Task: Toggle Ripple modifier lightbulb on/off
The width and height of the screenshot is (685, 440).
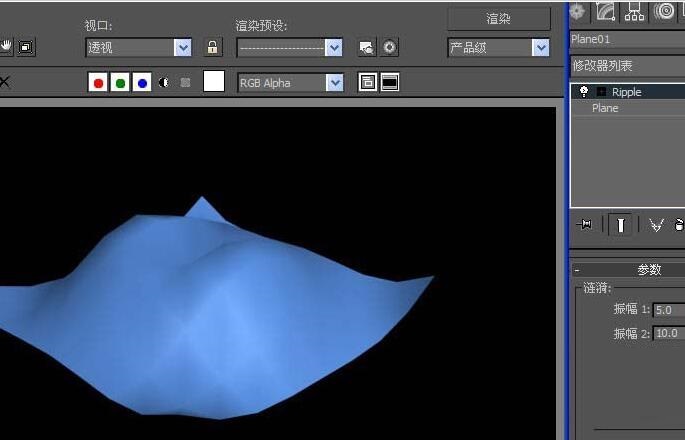Action: [584, 92]
